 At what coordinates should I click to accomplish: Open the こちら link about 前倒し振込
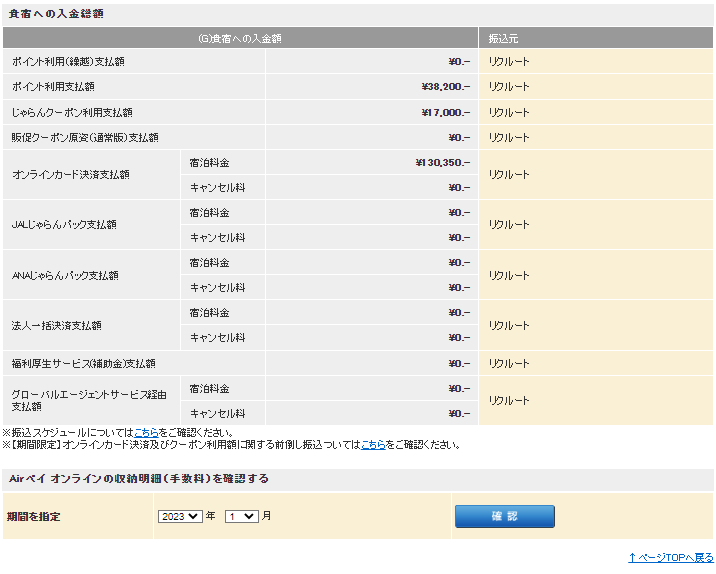click(x=373, y=444)
